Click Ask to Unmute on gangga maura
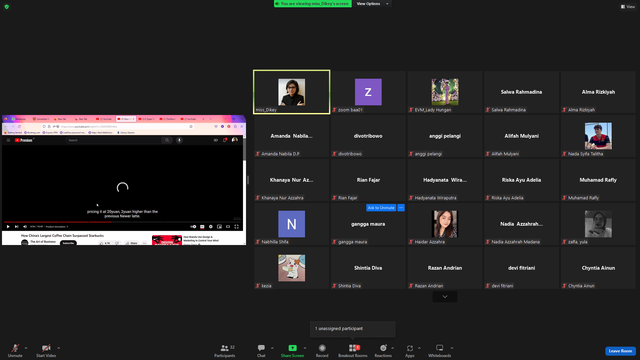Viewport: 640px width, 360px height. [x=381, y=208]
